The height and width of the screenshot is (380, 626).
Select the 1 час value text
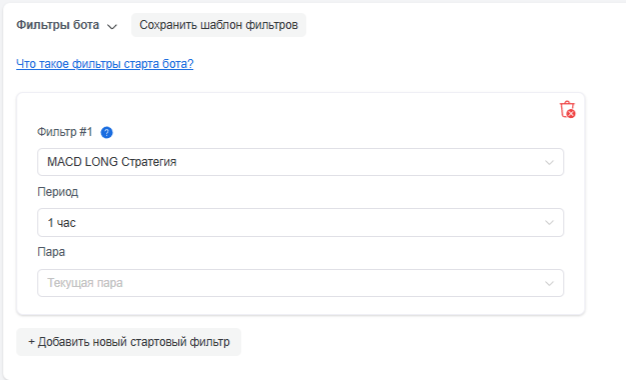point(61,223)
